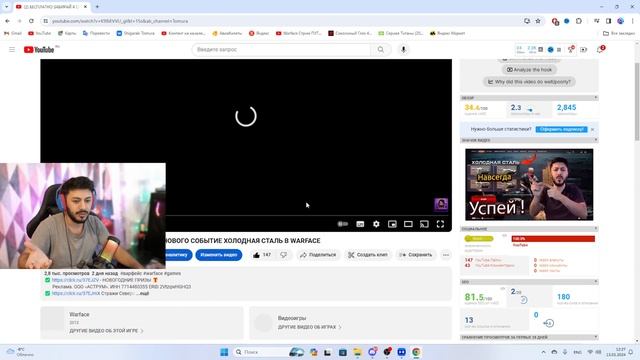The width and height of the screenshot is (640, 360).
Task: Open the YouTube bookmark in bookmarks bar
Action: point(40,33)
